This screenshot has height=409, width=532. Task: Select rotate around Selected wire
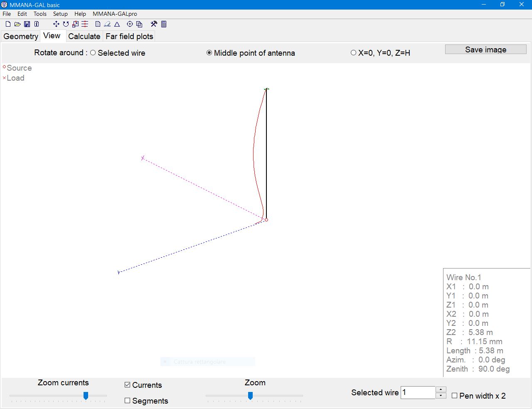click(x=93, y=53)
